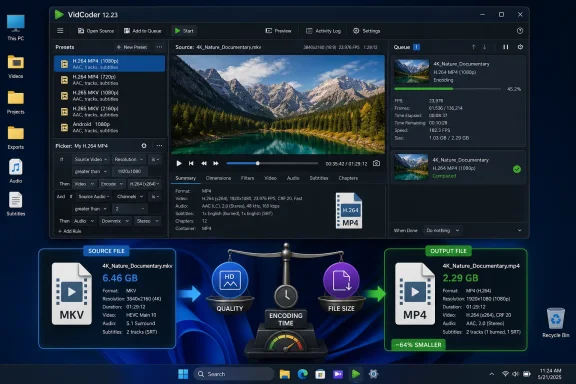Click the preview seek slider handle

point(258,164)
